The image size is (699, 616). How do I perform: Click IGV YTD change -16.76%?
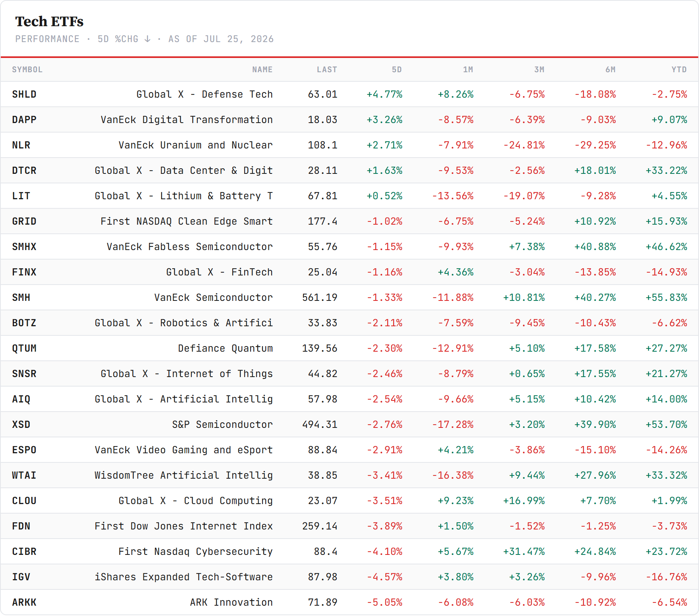click(x=666, y=577)
